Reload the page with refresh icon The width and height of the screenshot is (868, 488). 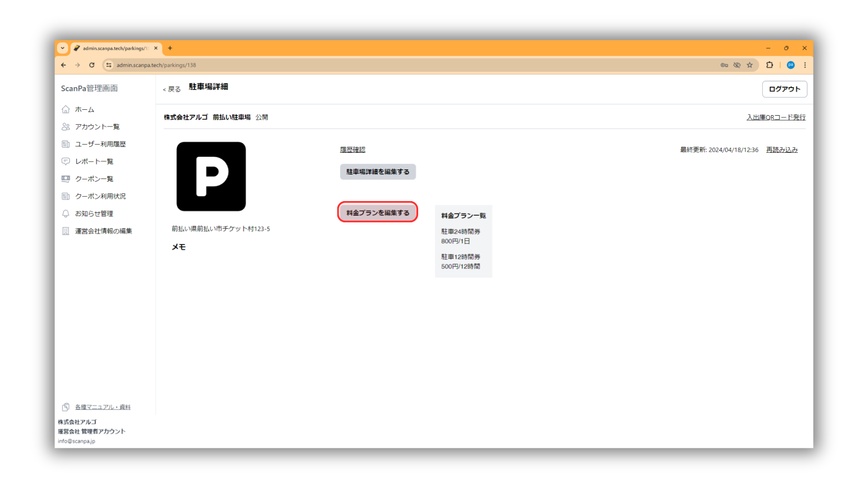[92, 65]
